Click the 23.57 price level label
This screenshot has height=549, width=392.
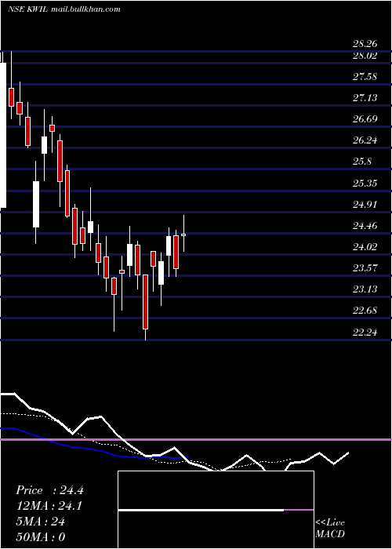(x=365, y=268)
